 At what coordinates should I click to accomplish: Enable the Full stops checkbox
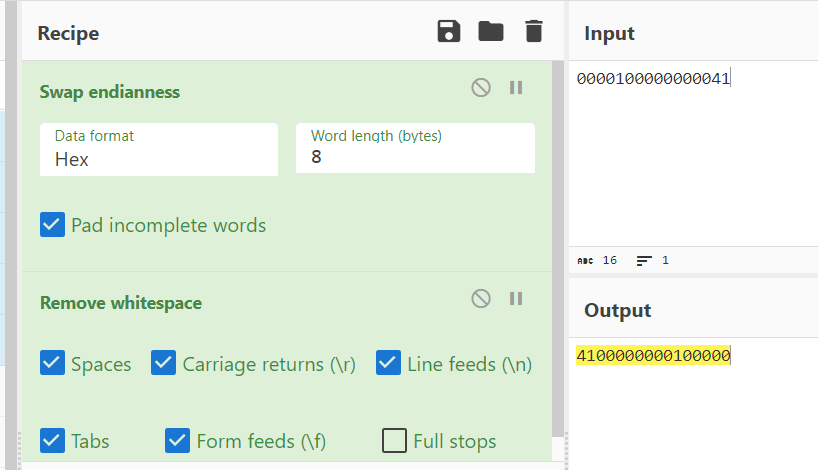pyautogui.click(x=395, y=440)
